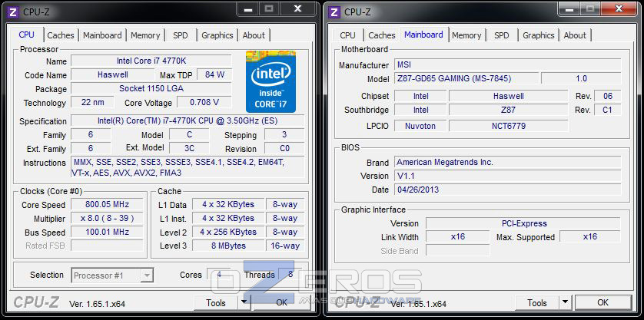Click the Intel inside Core i7 logo
This screenshot has width=644, height=320.
[x=271, y=81]
